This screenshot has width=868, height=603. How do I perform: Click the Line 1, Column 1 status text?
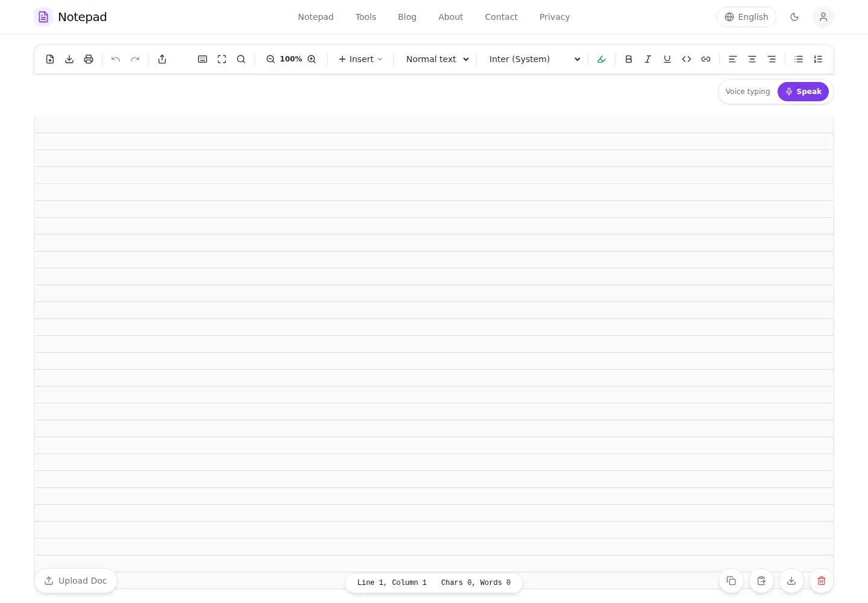[392, 582]
